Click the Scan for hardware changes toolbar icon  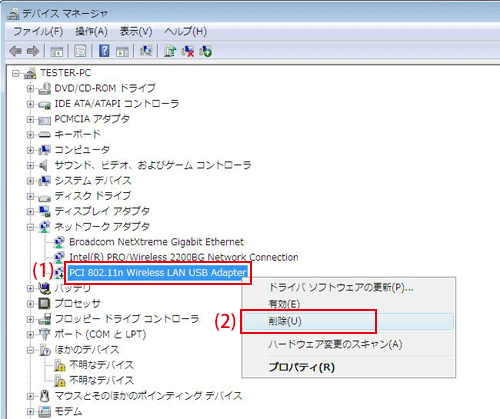[146, 51]
